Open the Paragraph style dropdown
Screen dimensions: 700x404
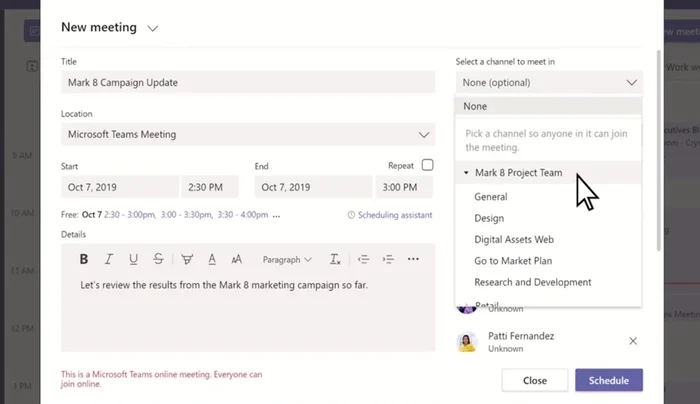point(287,259)
